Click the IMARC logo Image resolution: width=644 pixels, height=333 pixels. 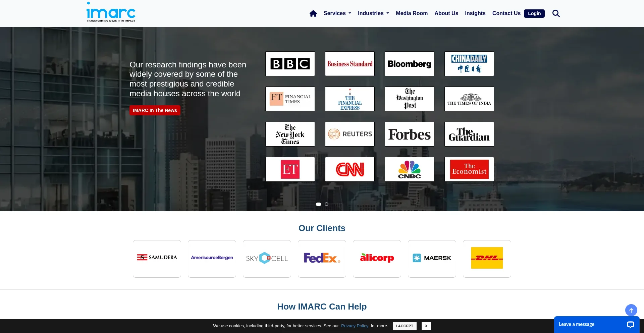(x=111, y=12)
